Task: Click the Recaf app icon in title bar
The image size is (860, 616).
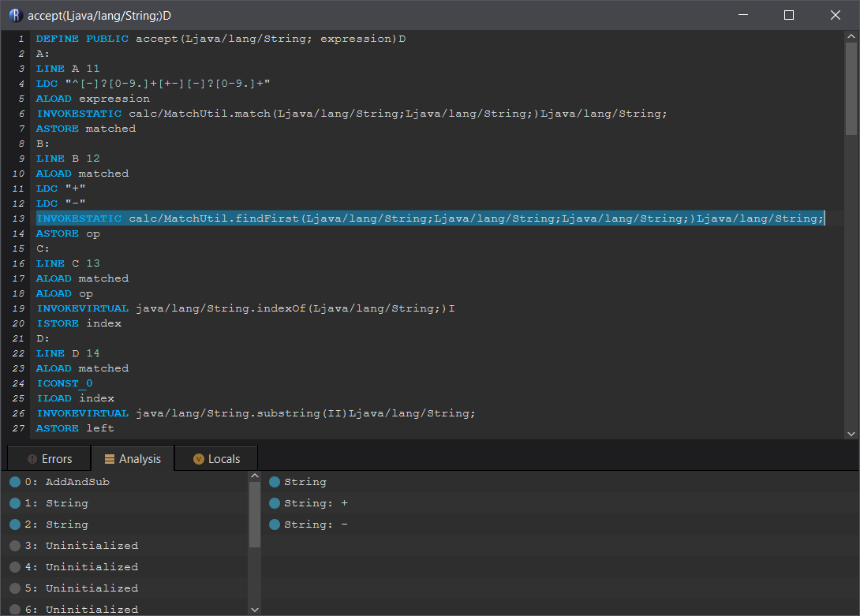Action: (x=15, y=15)
